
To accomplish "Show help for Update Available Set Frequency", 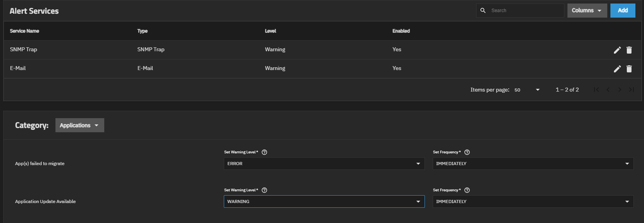I will [467, 190].
